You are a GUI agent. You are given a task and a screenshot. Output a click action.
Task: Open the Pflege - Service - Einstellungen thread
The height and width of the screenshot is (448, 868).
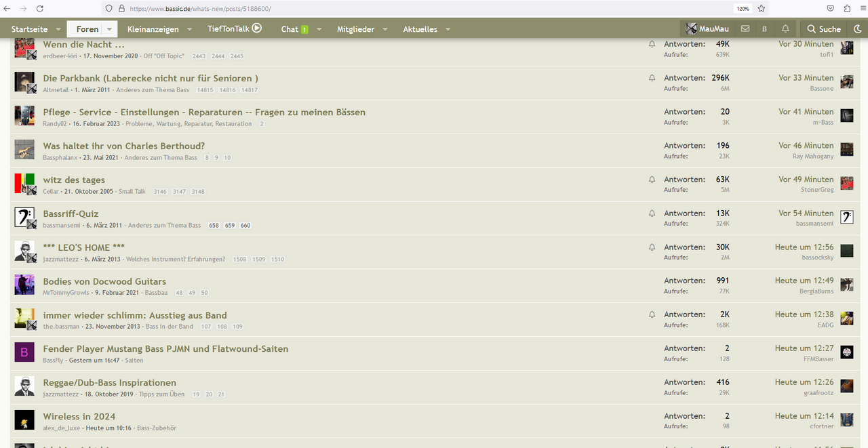pos(204,112)
